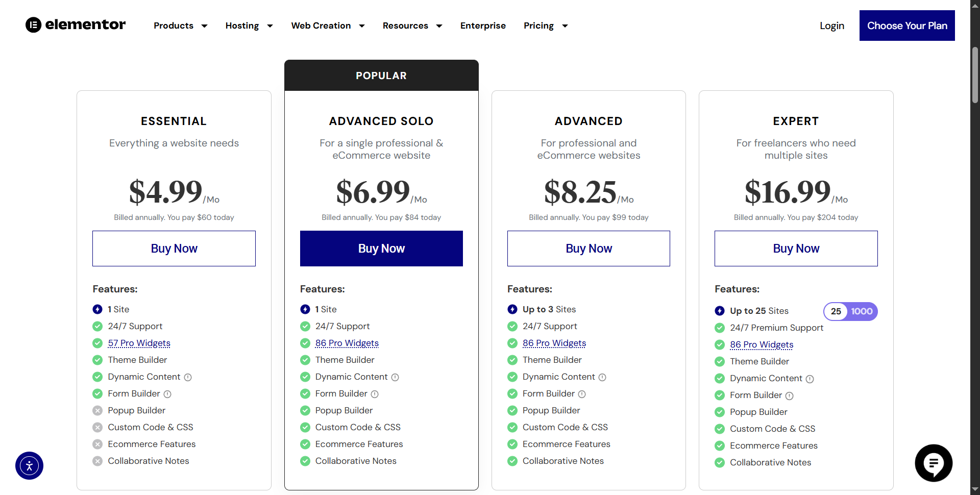Expand the Products dropdown menu
The height and width of the screenshot is (495, 980).
180,26
